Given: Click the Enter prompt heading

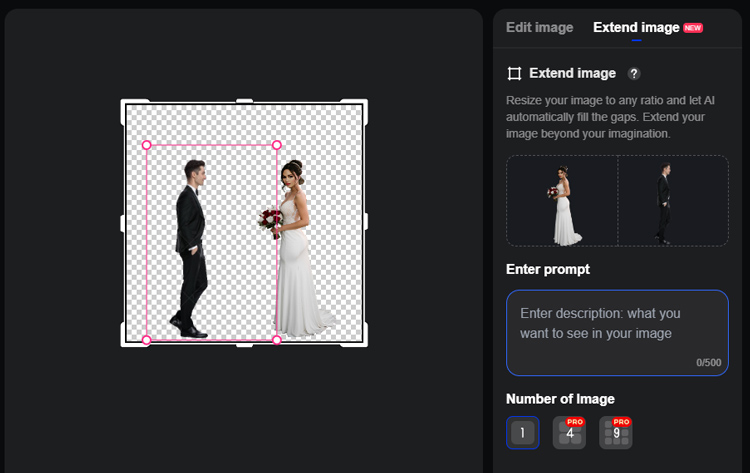Looking at the screenshot, I should coord(548,269).
